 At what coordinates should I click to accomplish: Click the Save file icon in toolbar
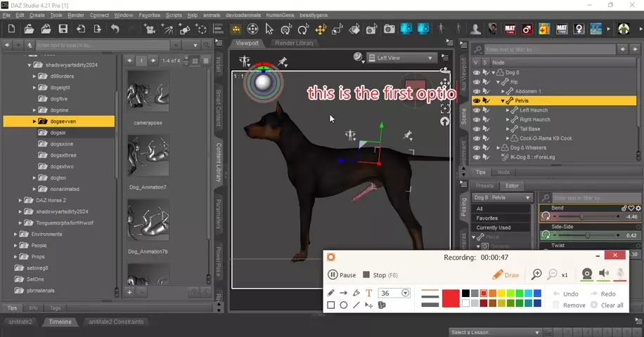point(63,29)
